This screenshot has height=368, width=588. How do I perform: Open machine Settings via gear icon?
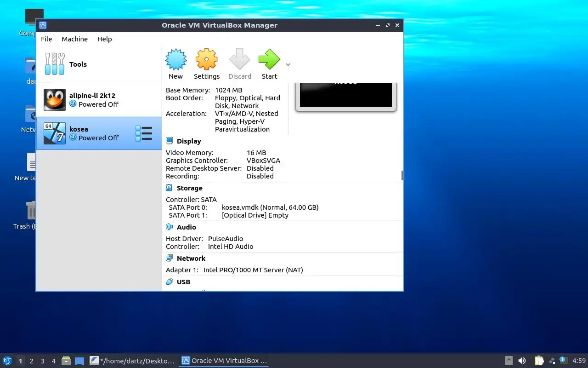(206, 59)
